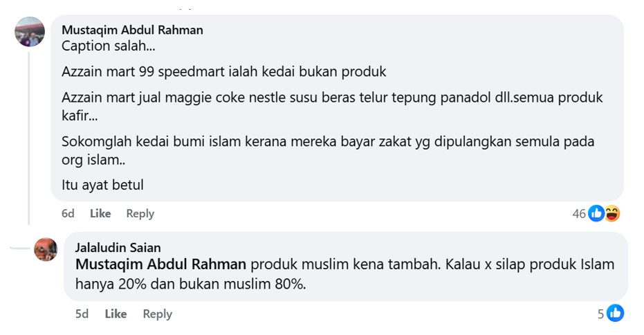Click the blue thumbs-up reaction on Mustaqim's comment
This screenshot has width=644, height=335.
(596, 214)
